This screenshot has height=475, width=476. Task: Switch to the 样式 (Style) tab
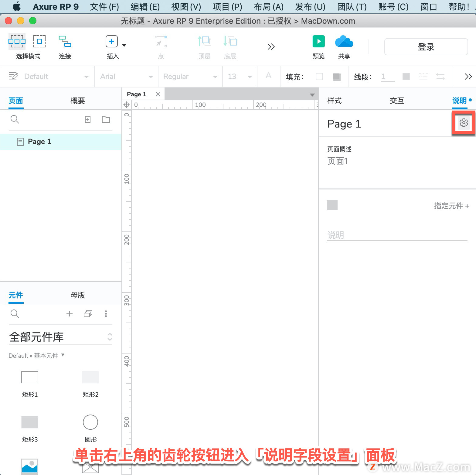tap(335, 101)
